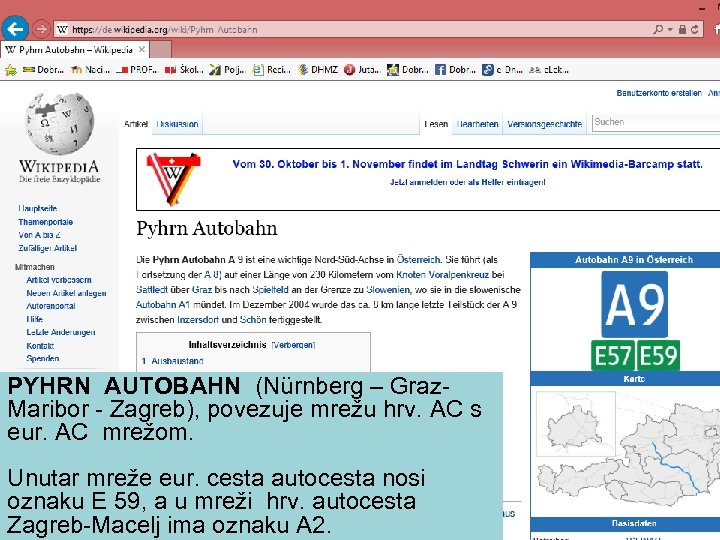Open the Škol.. bookmark
Screen dimensions: 720x540
coord(184,70)
